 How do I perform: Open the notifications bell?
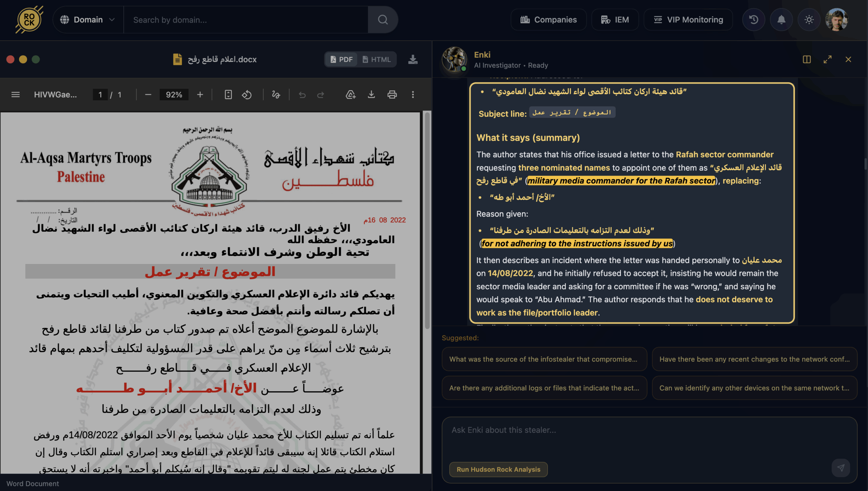pyautogui.click(x=782, y=19)
